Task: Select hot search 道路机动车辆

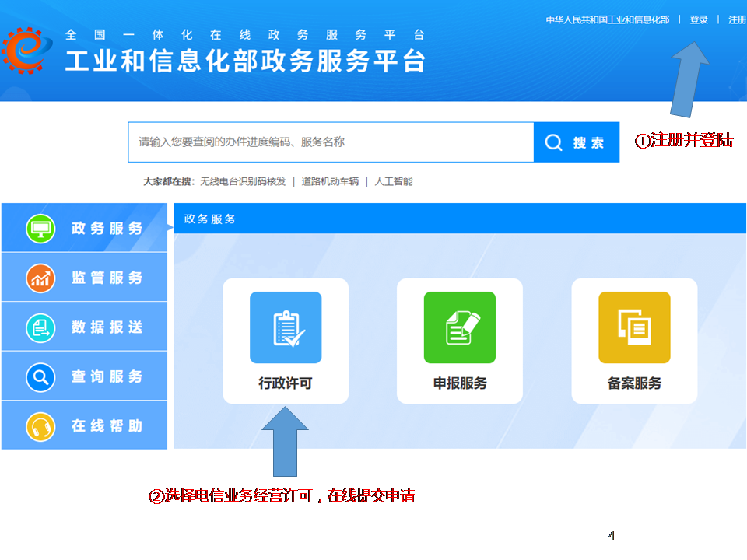Action: (x=330, y=181)
